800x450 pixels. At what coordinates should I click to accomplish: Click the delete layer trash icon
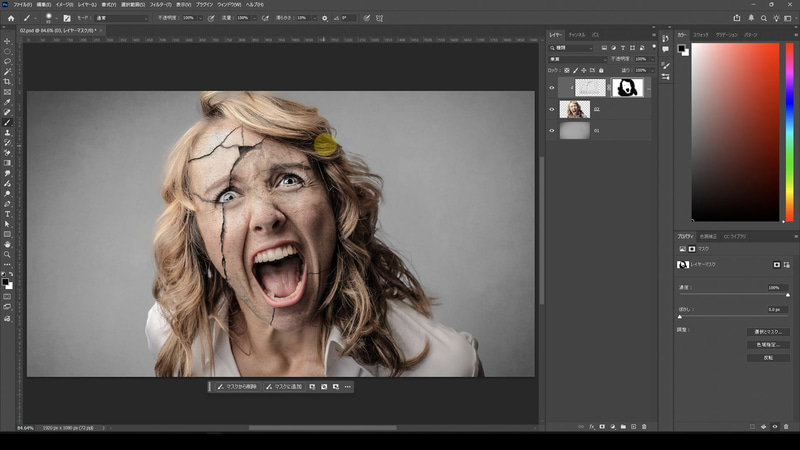click(645, 426)
